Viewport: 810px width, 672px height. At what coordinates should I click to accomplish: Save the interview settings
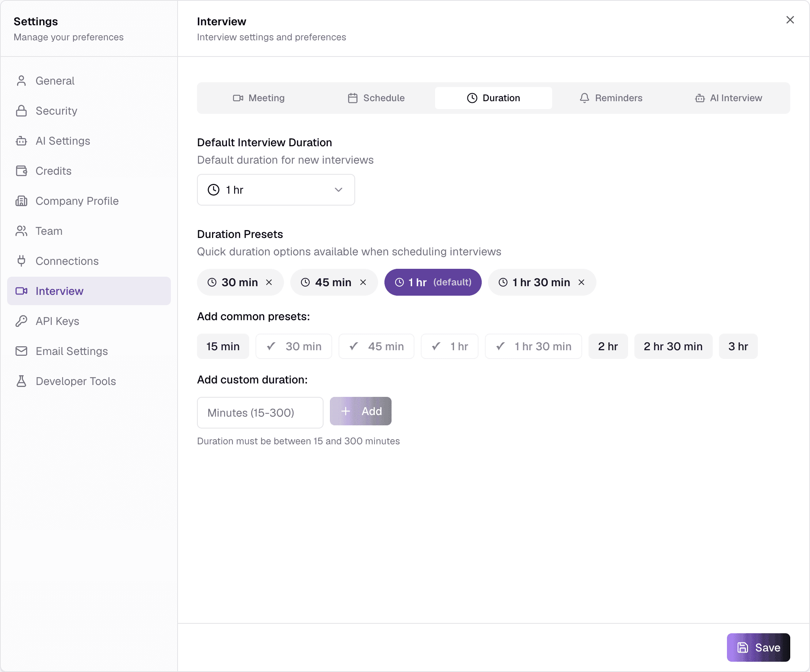759,647
